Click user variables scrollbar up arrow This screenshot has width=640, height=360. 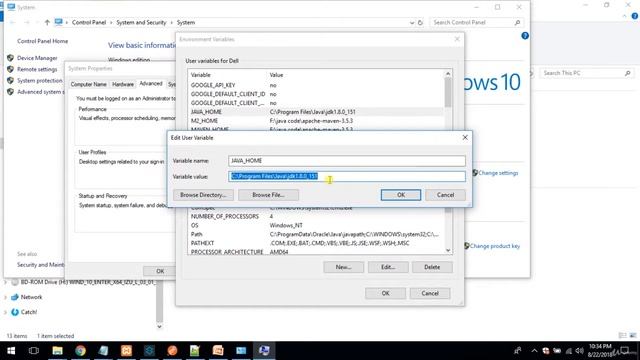pos(448,74)
